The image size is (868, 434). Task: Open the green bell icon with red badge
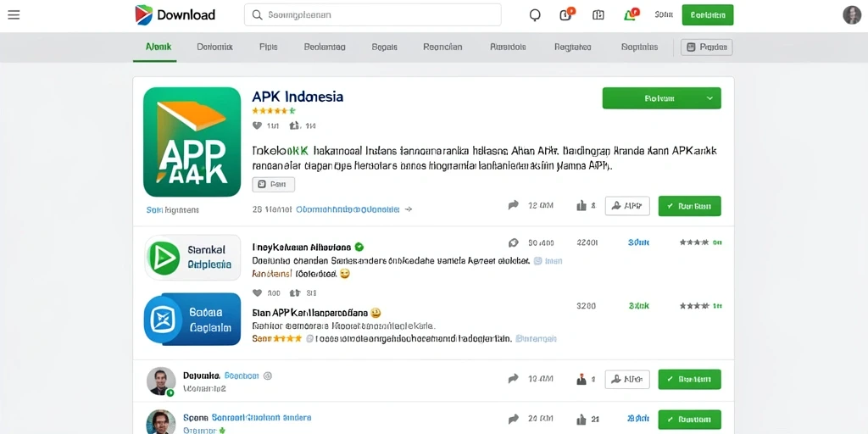[631, 14]
